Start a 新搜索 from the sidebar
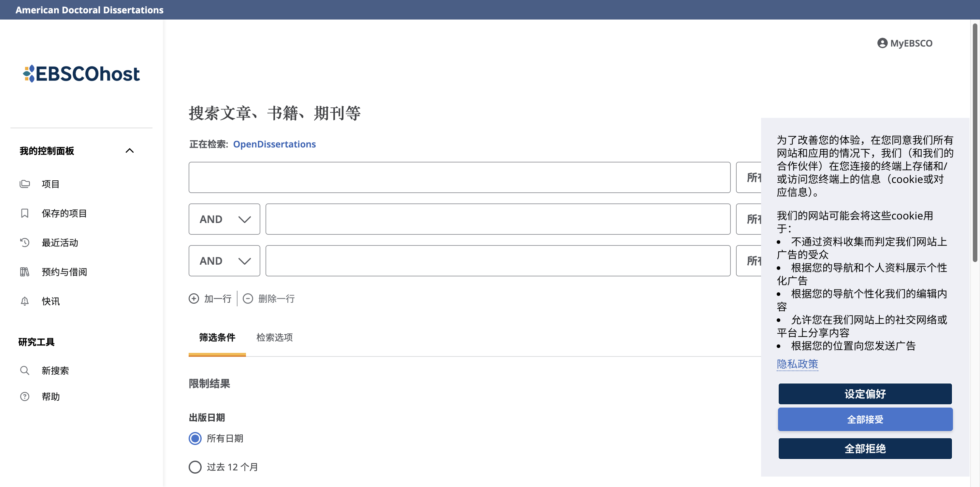This screenshot has height=487, width=980. tap(55, 370)
